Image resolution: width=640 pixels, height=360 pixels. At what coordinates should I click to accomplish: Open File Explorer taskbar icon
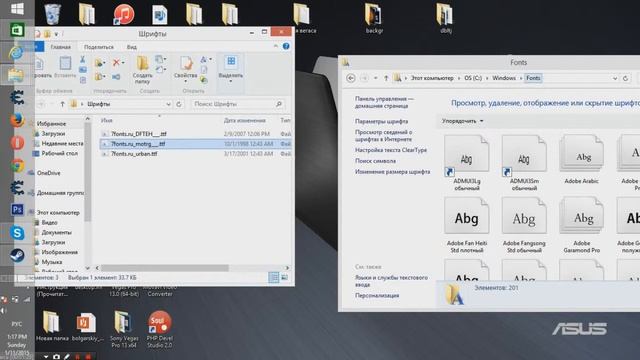(16, 75)
